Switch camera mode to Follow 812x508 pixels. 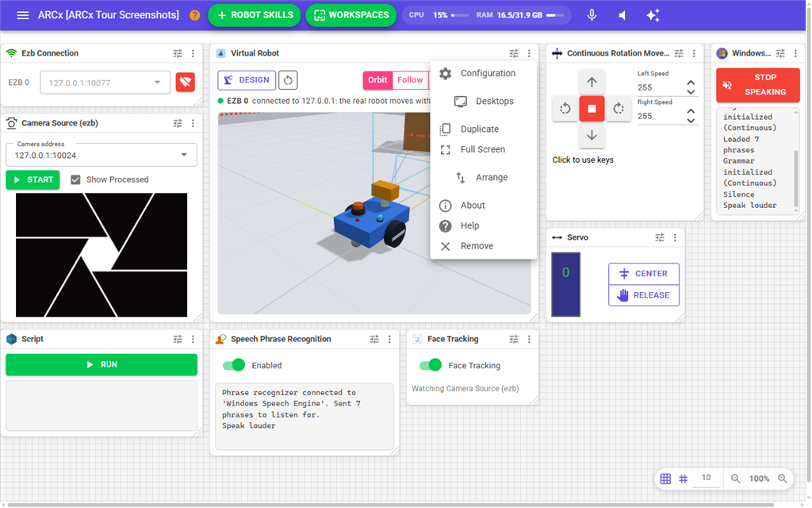click(x=410, y=80)
